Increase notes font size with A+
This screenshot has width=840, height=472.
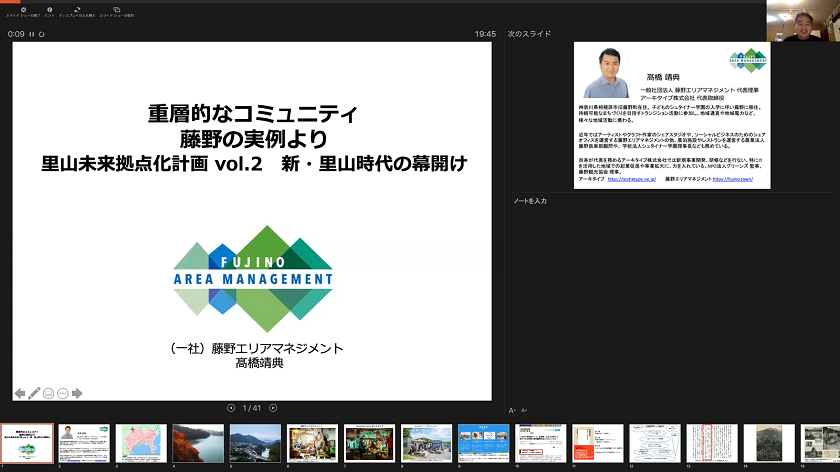(512, 410)
